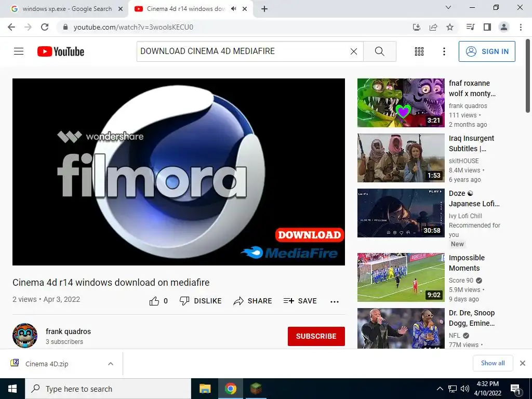Click the padlock site info icon
The height and width of the screenshot is (399, 532).
coord(65,27)
